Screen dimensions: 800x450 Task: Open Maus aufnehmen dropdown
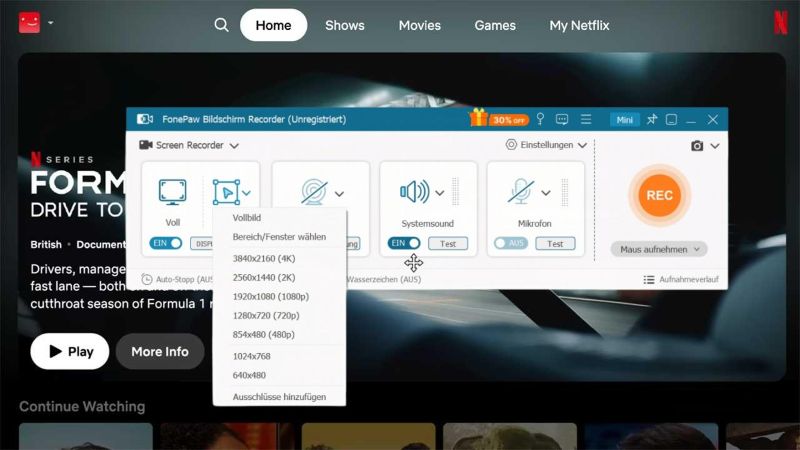(659, 249)
